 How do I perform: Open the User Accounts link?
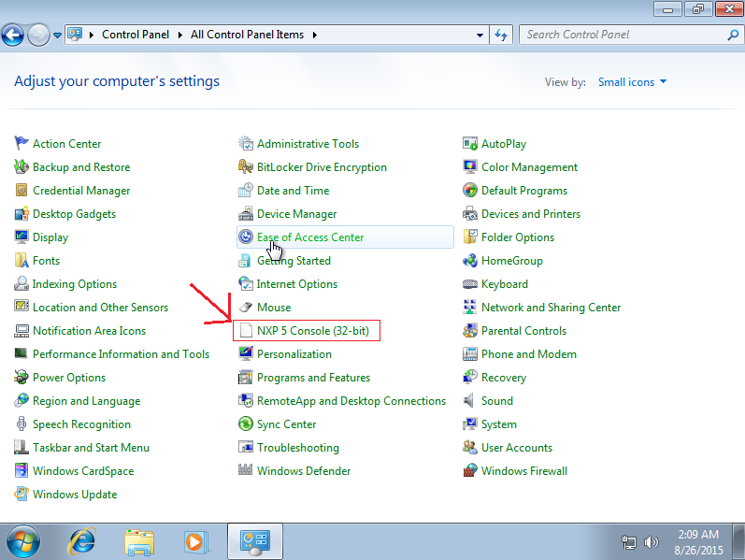[x=517, y=447]
